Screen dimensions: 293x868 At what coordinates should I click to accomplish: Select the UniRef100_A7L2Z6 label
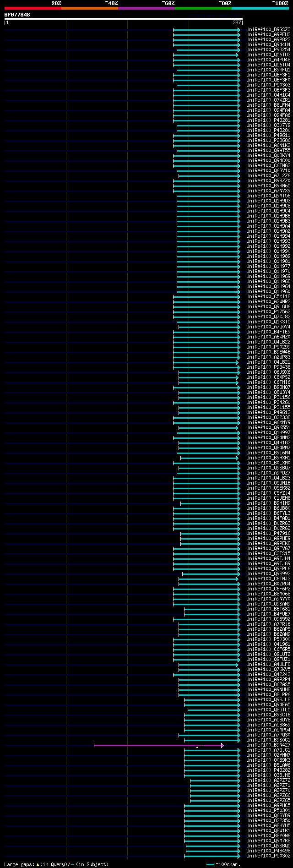click(268, 175)
